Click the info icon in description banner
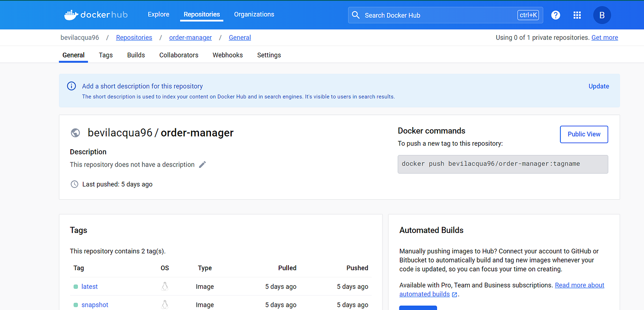Screen dimensions: 644x310 (x=71, y=86)
